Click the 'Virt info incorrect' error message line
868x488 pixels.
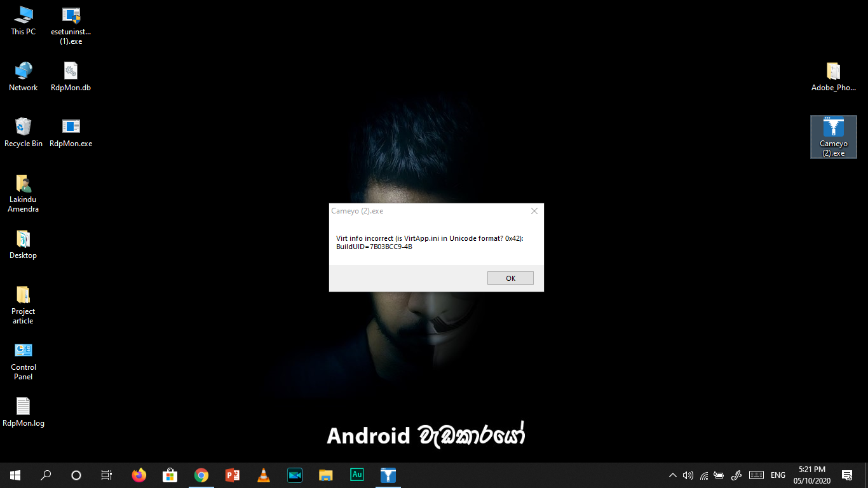point(430,238)
